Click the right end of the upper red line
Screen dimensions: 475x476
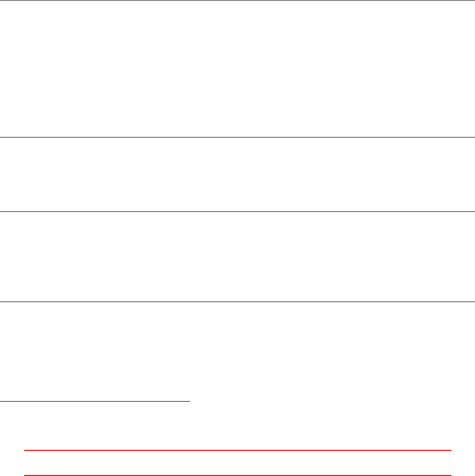(x=451, y=450)
